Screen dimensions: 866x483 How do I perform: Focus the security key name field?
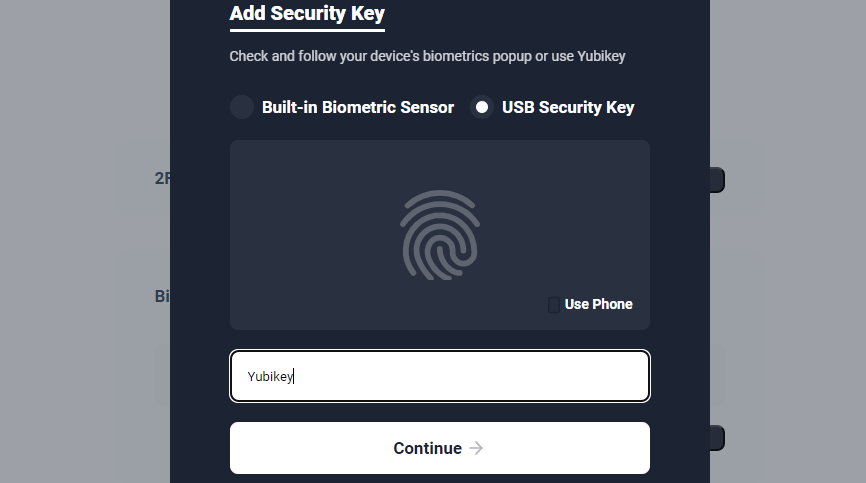coord(440,376)
